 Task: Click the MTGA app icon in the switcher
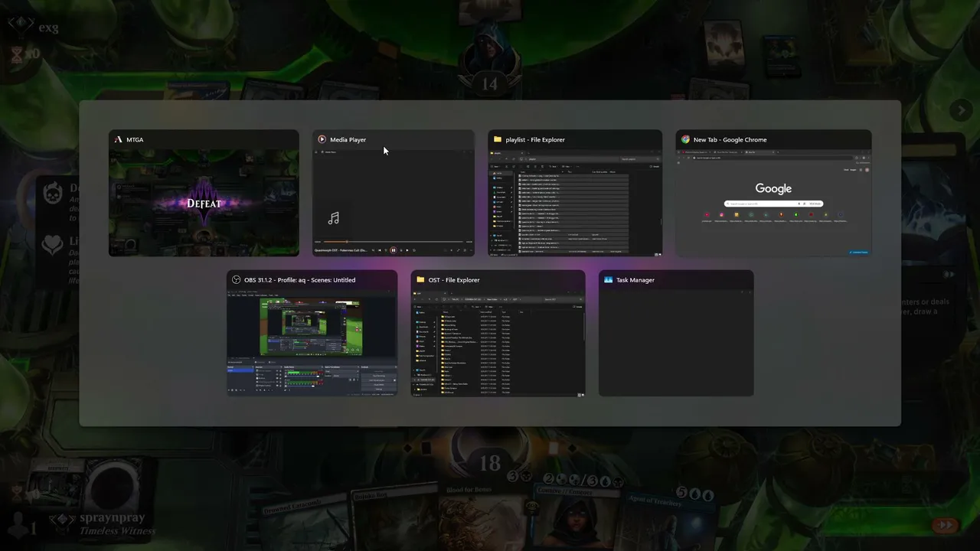tap(118, 139)
